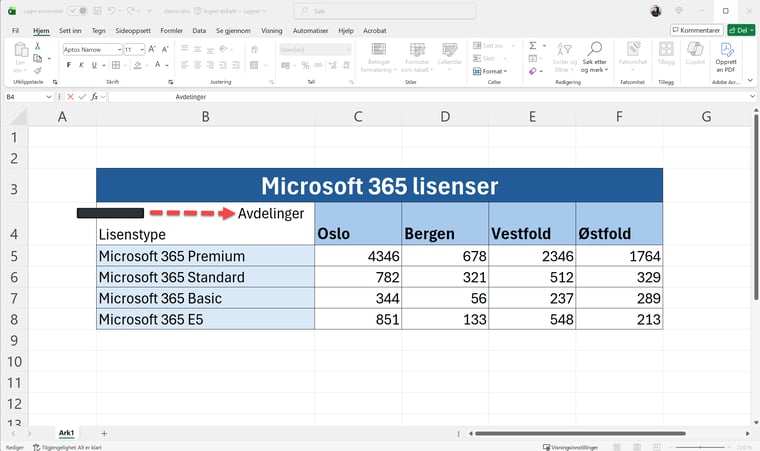Apply the fill color bucket
Image resolution: width=760 pixels, height=451 pixels.
[x=138, y=65]
